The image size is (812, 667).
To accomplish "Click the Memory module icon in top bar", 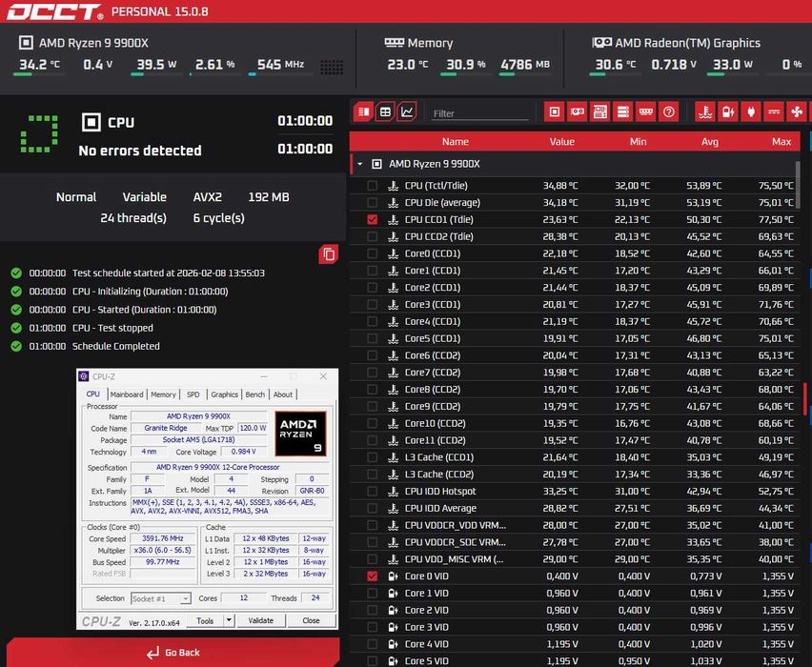I will click(395, 43).
